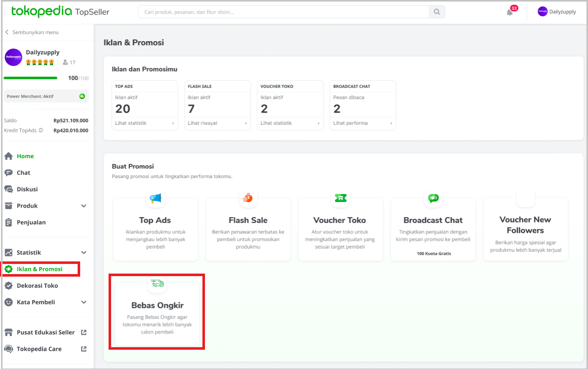This screenshot has width=588, height=369.
Task: Click the Statistik chart icon
Action: click(9, 252)
